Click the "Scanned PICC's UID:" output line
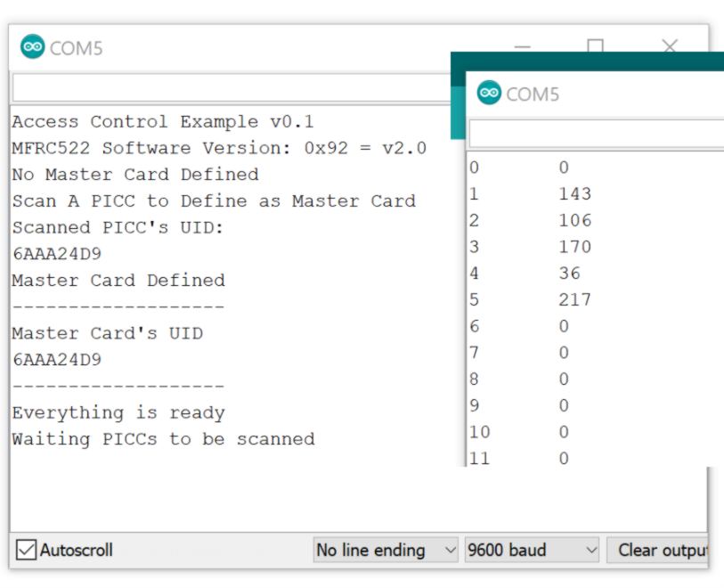 (x=118, y=227)
